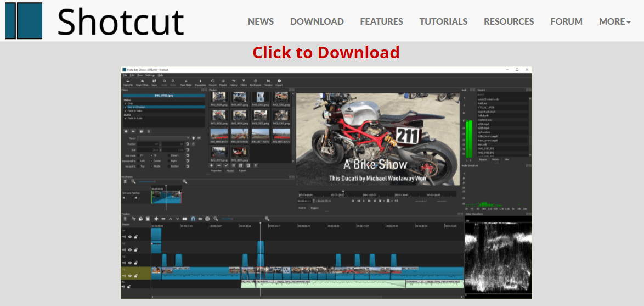Select the Left horizontal fit radio button

pyautogui.click(x=138, y=161)
